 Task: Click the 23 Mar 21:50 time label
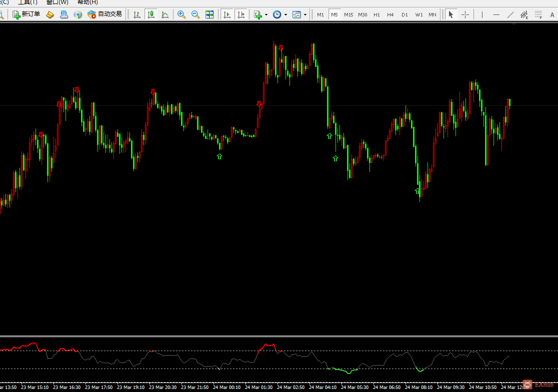tap(195, 387)
